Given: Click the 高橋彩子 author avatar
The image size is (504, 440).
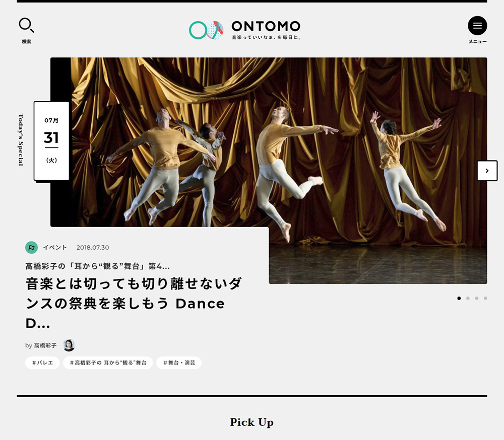Looking at the screenshot, I should [x=69, y=345].
